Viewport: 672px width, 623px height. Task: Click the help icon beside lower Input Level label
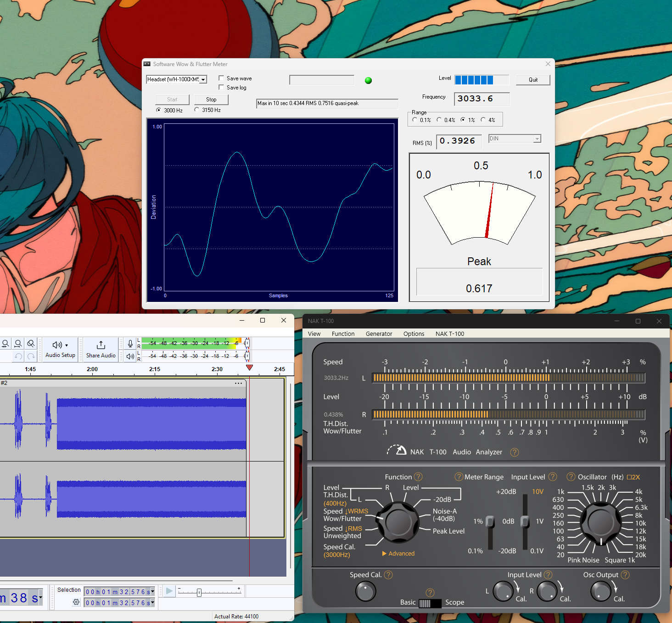pos(548,575)
